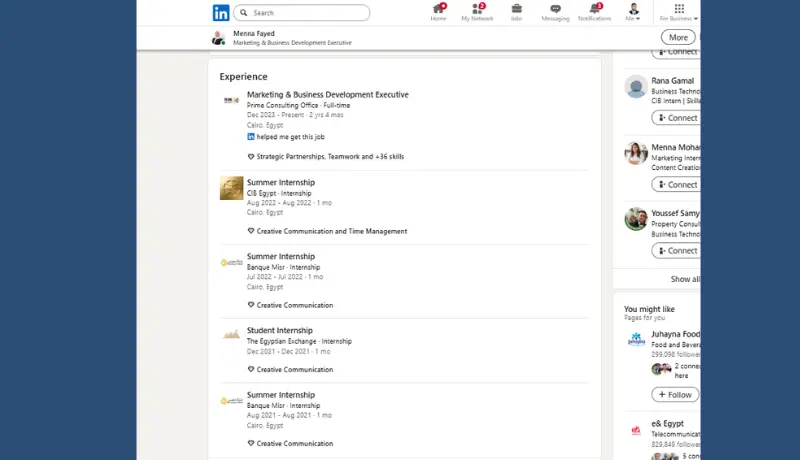
Task: Click the search magnifier icon
Action: pyautogui.click(x=244, y=13)
